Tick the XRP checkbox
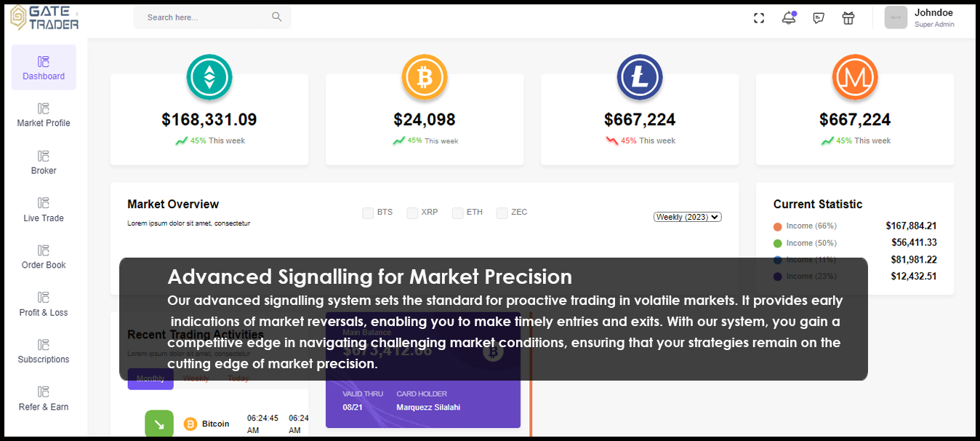 click(412, 213)
